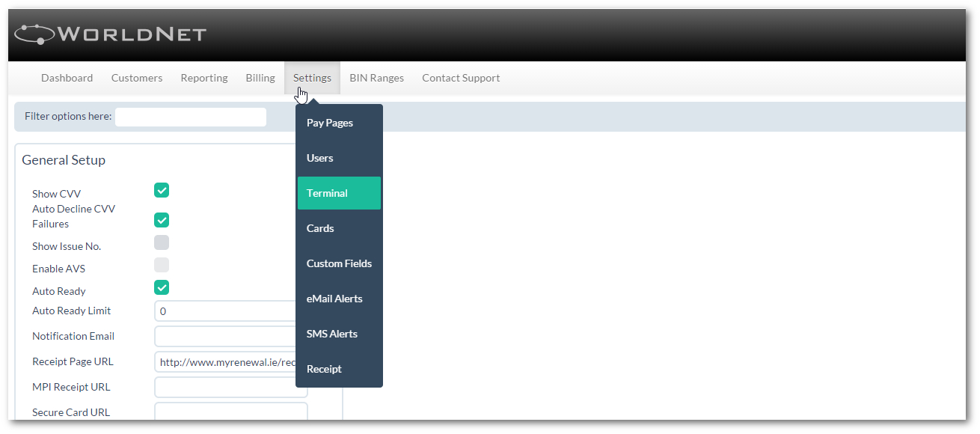Click the 'Receipt Page URL' label

tap(73, 361)
